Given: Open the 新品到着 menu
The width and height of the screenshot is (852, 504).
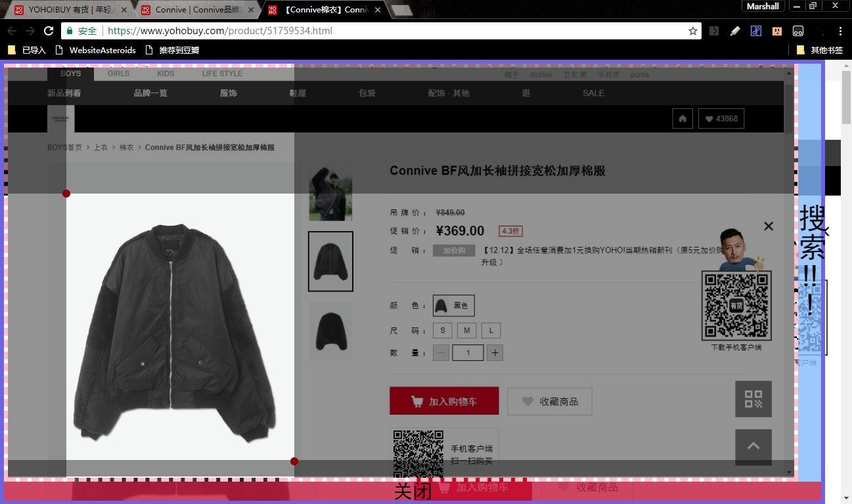Looking at the screenshot, I should pyautogui.click(x=64, y=93).
